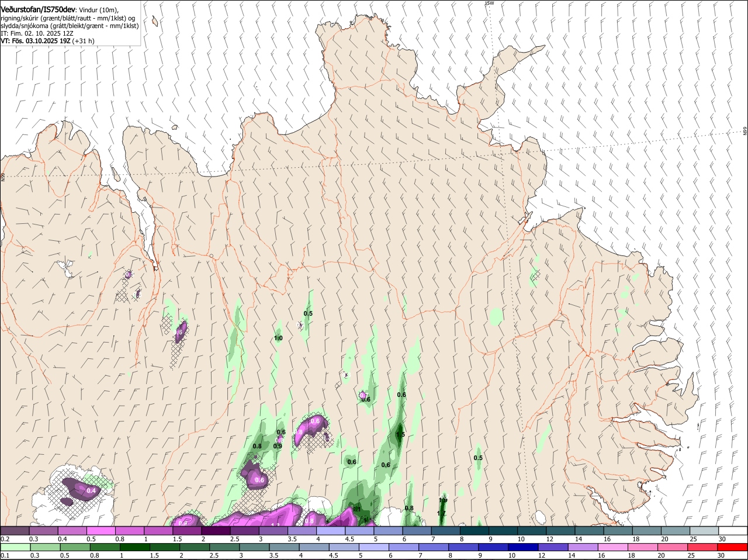Pick the pink rain-scale swatch labeled 18
Screen dimensions: 748x560
coord(643,547)
